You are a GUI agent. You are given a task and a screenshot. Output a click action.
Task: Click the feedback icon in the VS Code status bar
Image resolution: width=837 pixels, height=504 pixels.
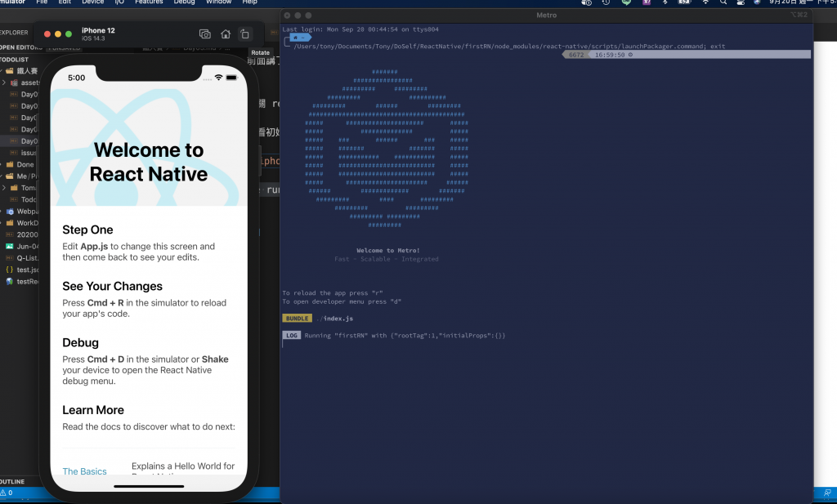pos(827,493)
